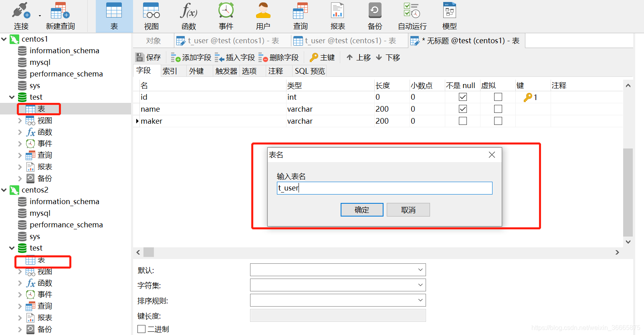Open connection dropdown arrow beside 连接

pos(40,16)
